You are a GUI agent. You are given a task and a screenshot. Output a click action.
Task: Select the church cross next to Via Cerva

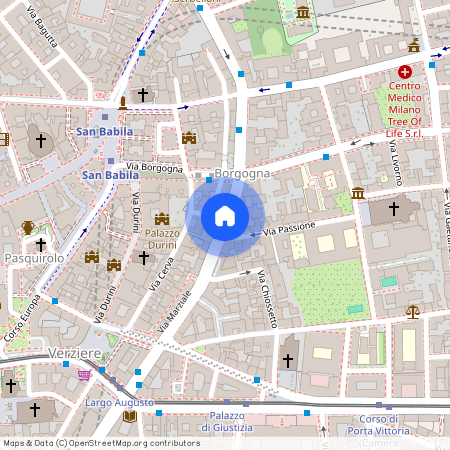coord(144,258)
